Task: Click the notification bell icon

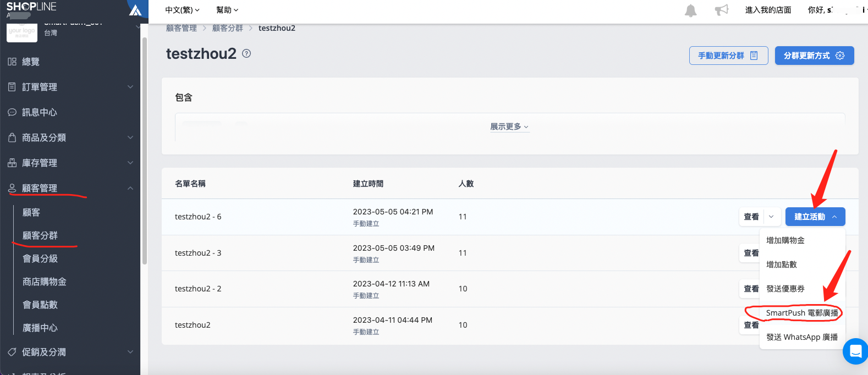Action: (x=690, y=10)
